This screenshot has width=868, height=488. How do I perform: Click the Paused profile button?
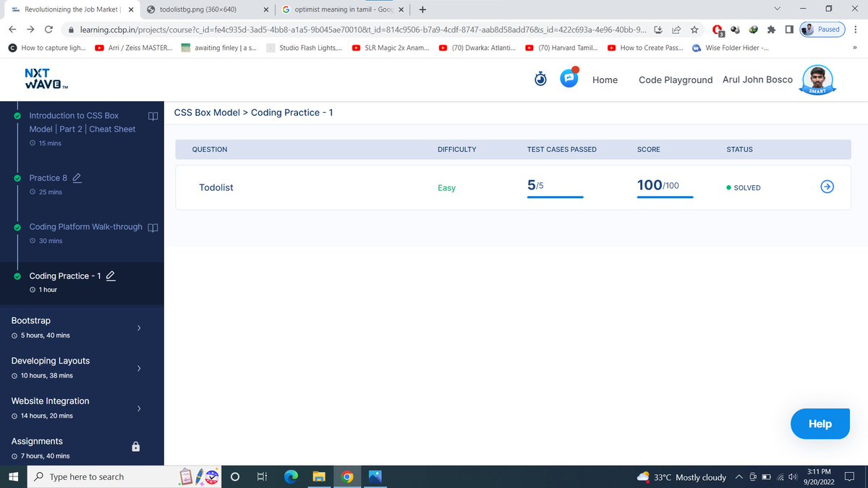tap(821, 30)
